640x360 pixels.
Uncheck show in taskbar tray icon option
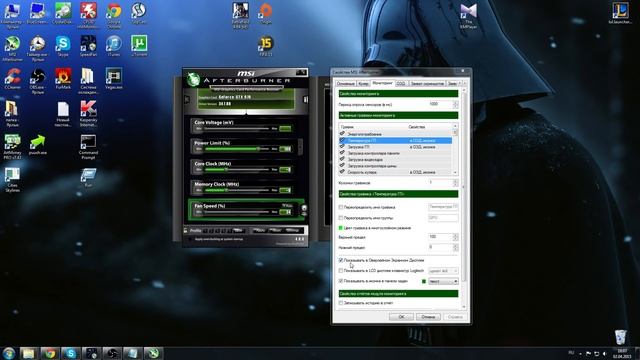click(x=341, y=281)
